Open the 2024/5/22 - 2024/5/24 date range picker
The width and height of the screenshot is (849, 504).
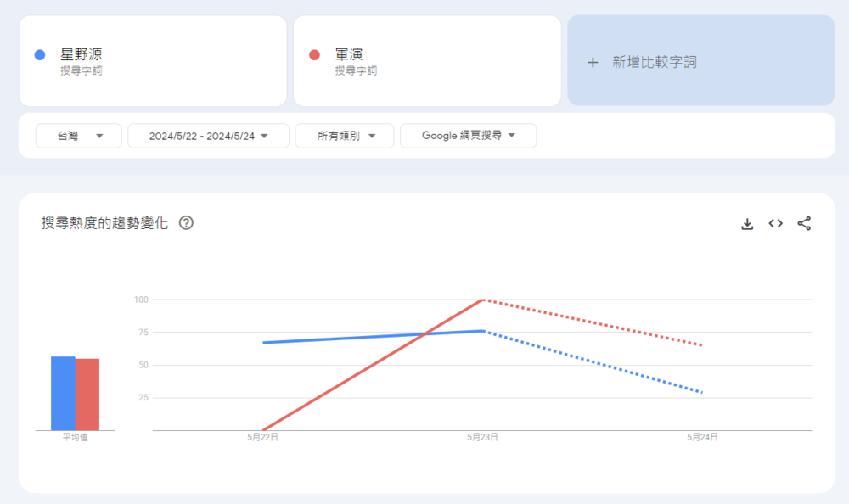(x=208, y=135)
